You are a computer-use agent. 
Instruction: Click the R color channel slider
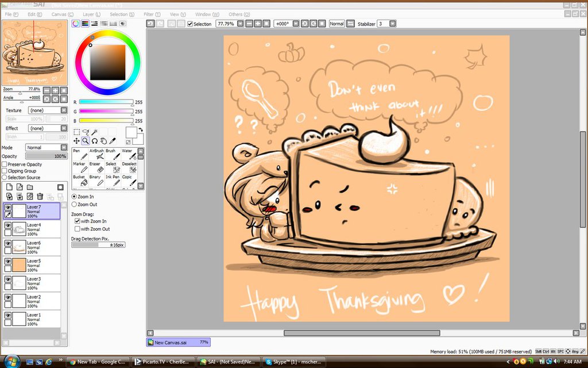pyautogui.click(x=106, y=102)
